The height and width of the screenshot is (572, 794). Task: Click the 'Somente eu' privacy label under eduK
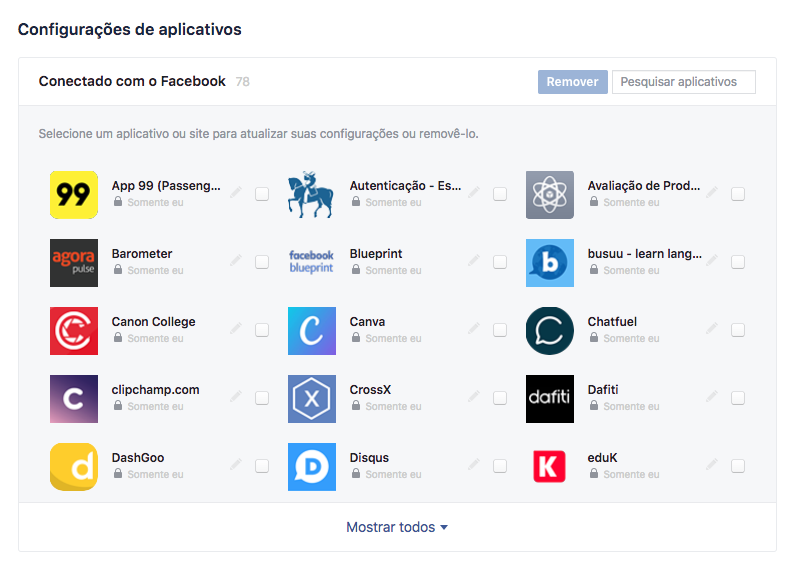coord(631,474)
